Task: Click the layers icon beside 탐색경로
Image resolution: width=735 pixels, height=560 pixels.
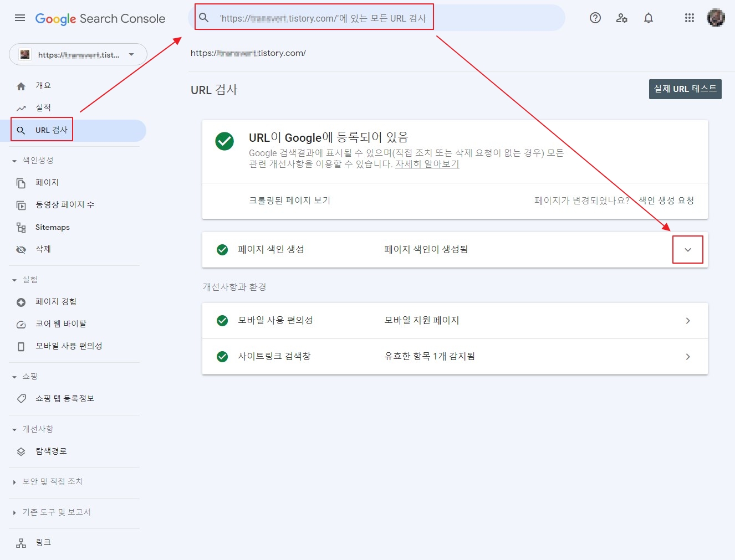Action: point(21,451)
